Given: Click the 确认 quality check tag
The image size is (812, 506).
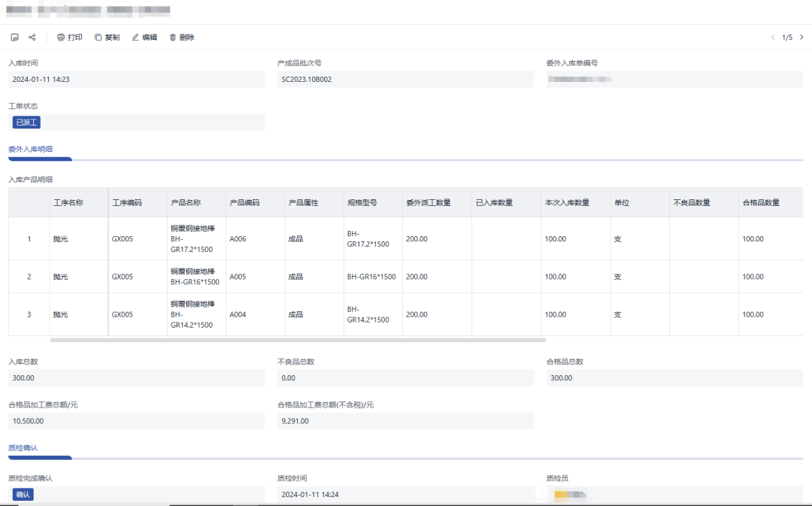Looking at the screenshot, I should [x=23, y=495].
